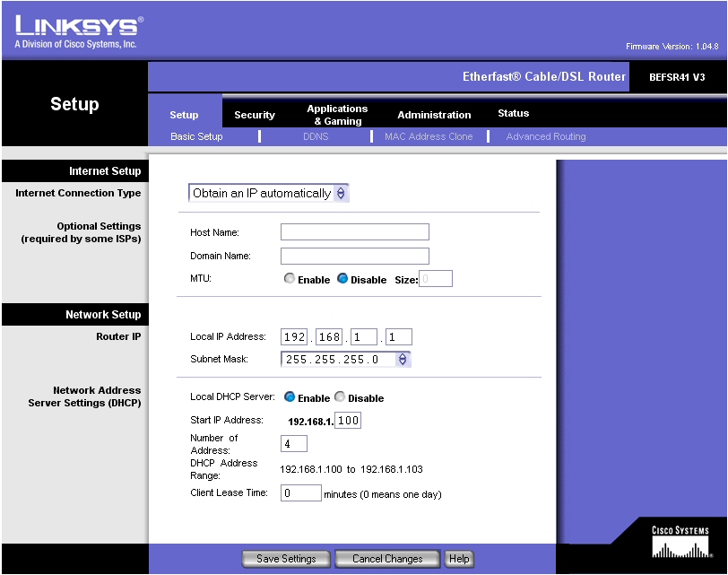Open MAC Address Clone page
Screen dimensions: 728x575
(429, 136)
